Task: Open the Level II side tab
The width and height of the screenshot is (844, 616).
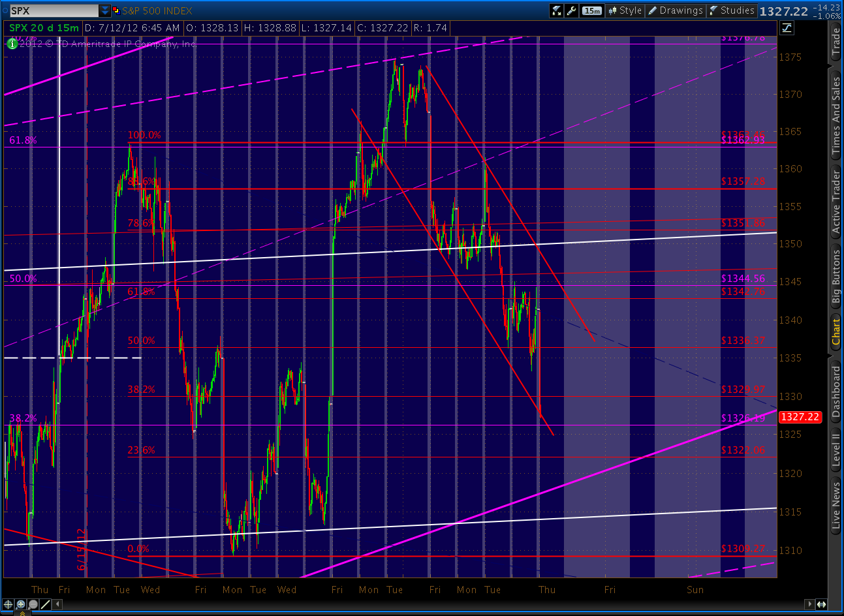Action: click(836, 449)
